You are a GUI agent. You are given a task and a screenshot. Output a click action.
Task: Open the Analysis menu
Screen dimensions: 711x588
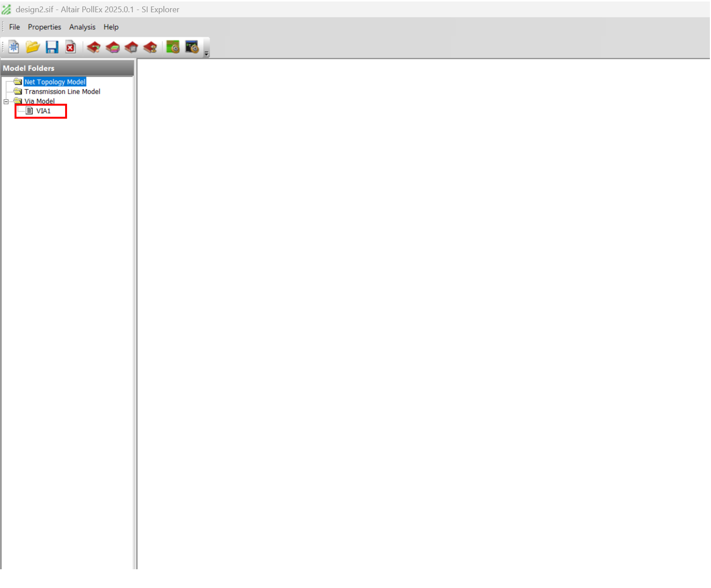[x=82, y=27]
